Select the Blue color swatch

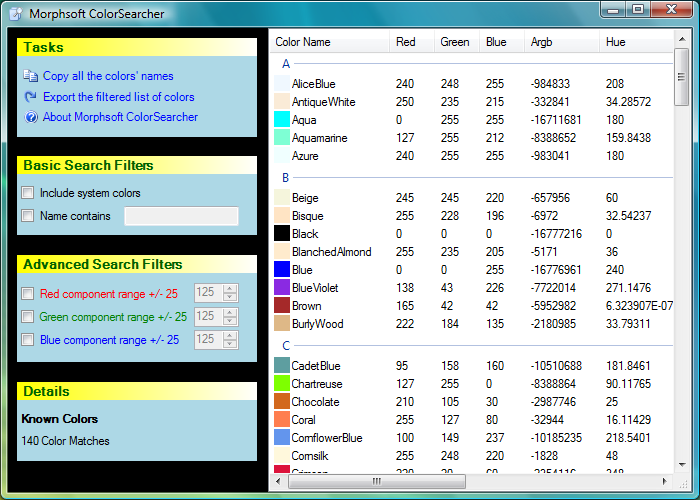(282, 269)
